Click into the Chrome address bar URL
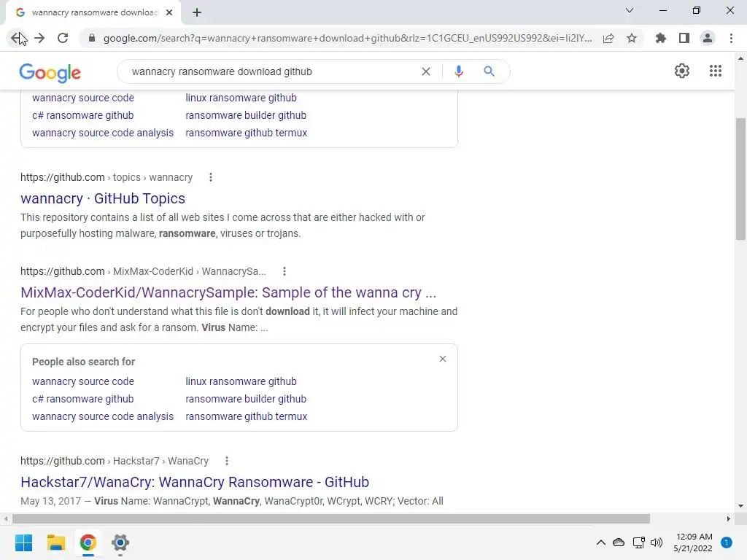 348,38
